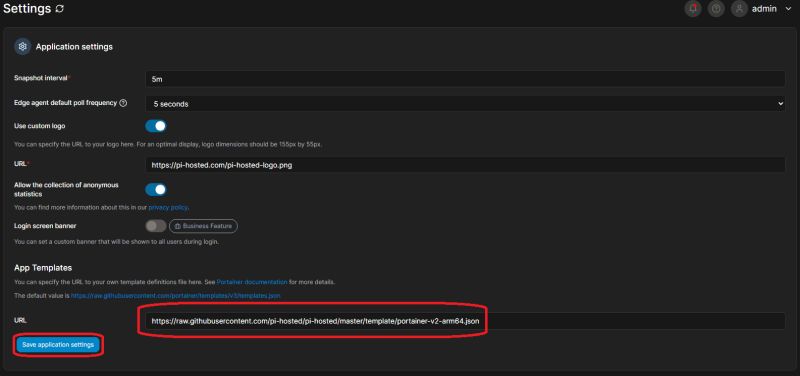Open the privacy policy link
The width and height of the screenshot is (800, 376).
pyautogui.click(x=168, y=207)
